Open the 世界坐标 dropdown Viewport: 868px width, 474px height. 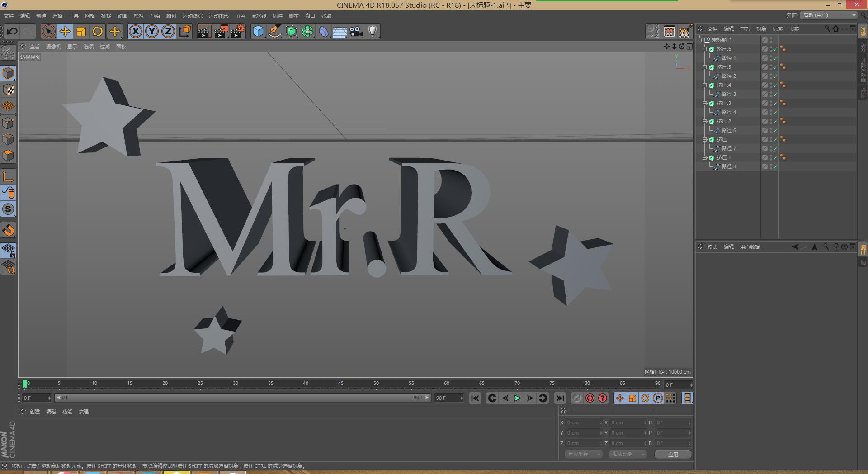coord(584,454)
